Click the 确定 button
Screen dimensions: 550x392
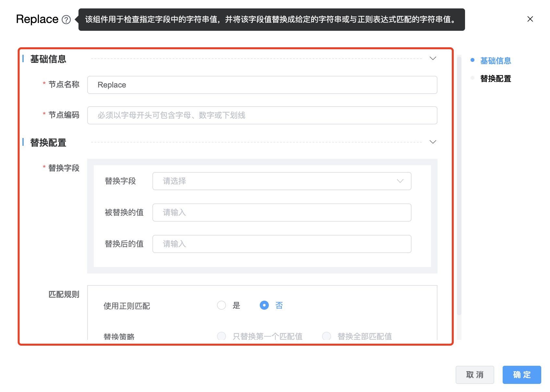pos(521,375)
